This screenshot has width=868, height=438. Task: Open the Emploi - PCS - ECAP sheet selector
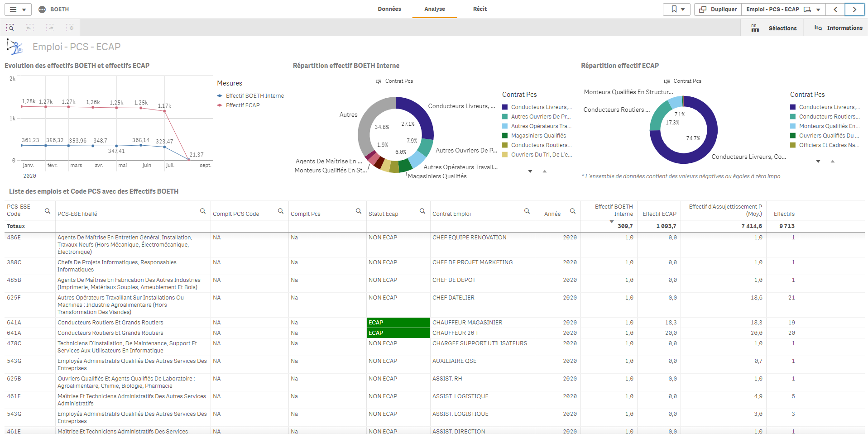click(783, 10)
